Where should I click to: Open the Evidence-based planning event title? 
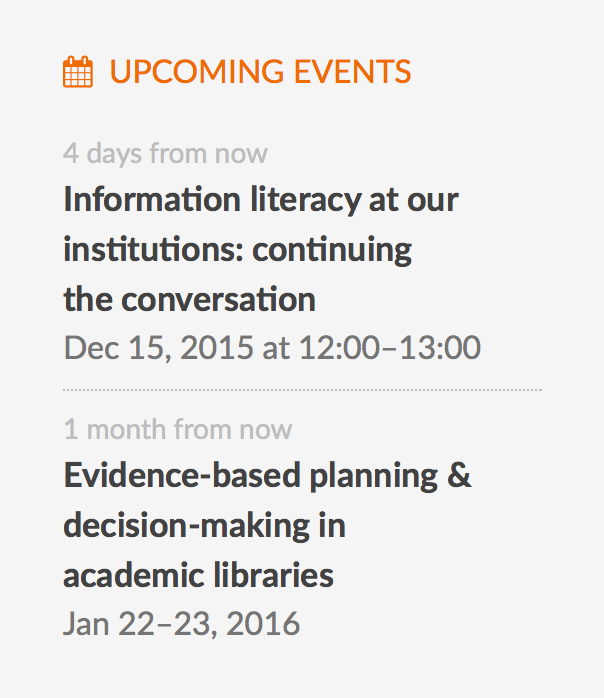pos(266,475)
